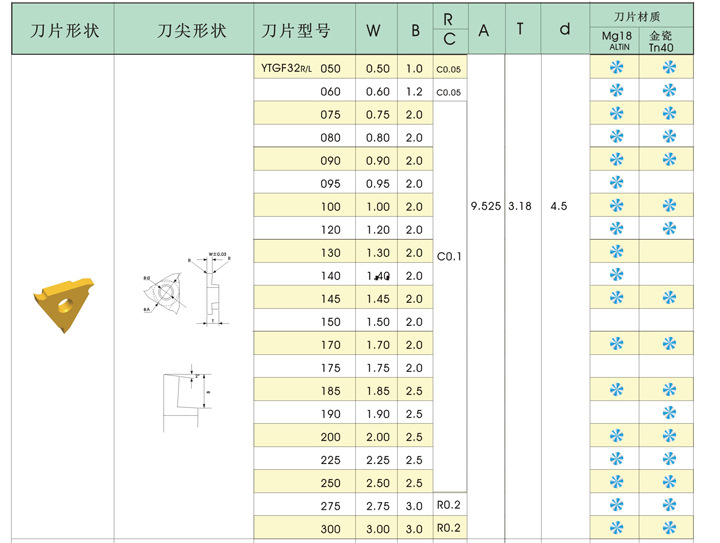Click the Mg18 asterisk in row 095
This screenshot has width=720, height=543.
click(616, 182)
